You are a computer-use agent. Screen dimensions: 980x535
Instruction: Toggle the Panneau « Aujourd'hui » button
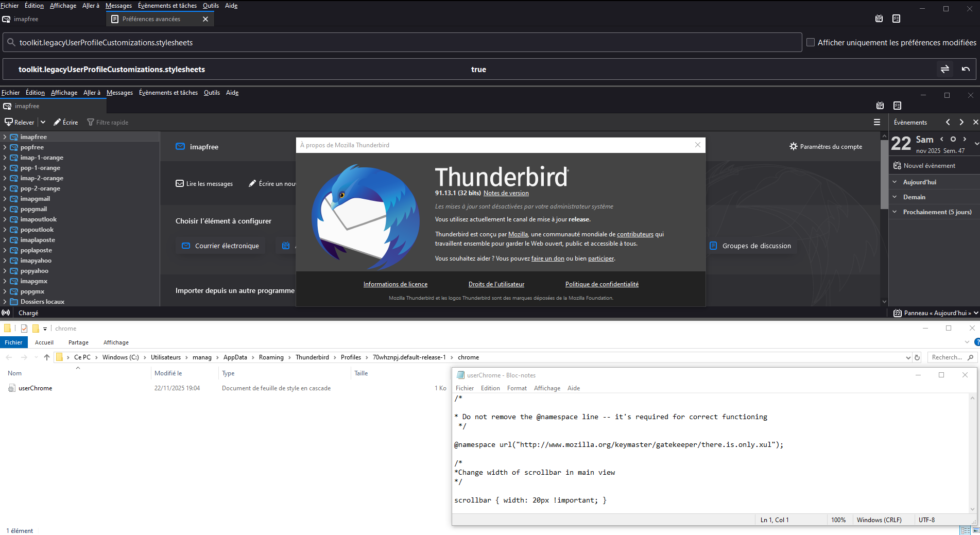tap(936, 313)
